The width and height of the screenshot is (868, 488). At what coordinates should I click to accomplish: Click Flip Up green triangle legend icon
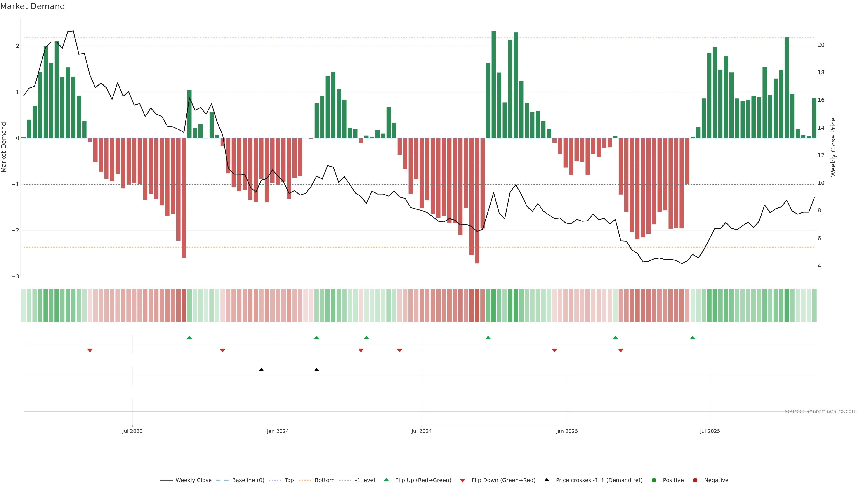click(x=387, y=480)
